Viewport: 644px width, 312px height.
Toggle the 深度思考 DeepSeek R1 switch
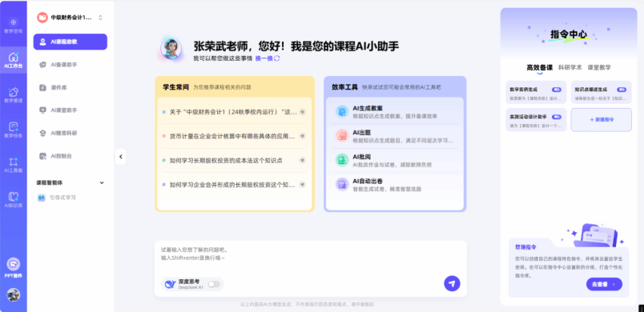click(214, 284)
